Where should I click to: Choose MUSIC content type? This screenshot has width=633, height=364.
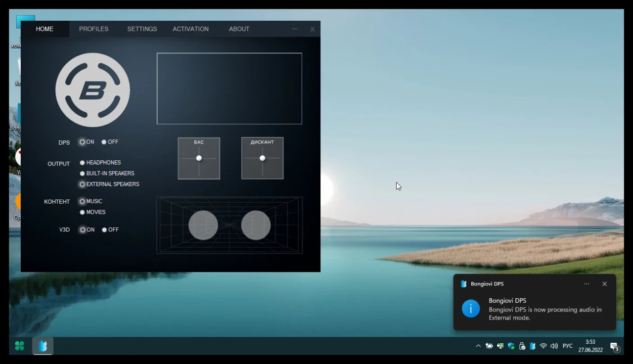point(91,201)
